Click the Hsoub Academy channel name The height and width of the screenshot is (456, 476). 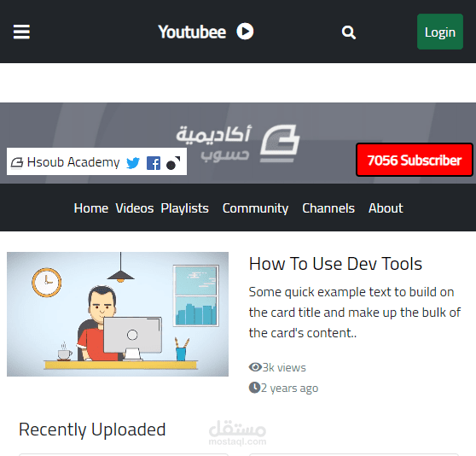[73, 162]
